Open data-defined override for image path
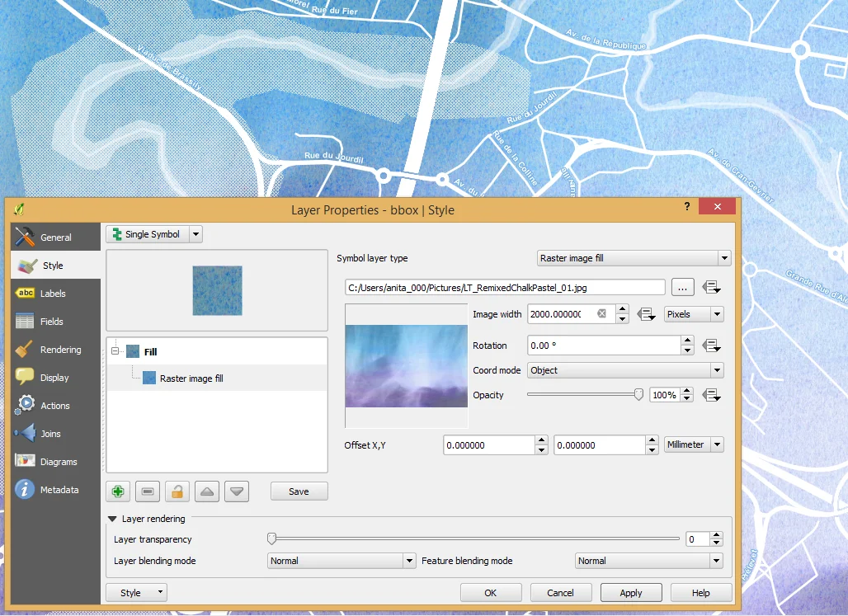This screenshot has width=848, height=616. coord(711,287)
